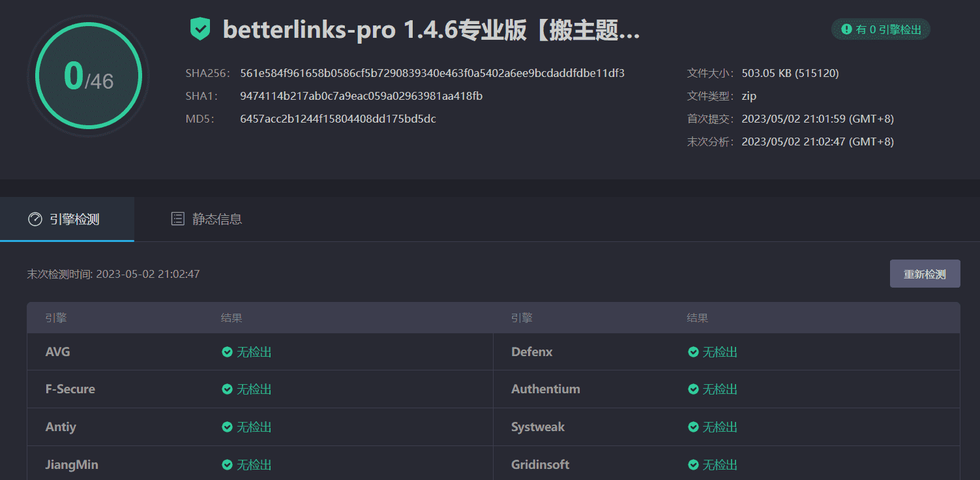Select the Defenx engine name
Viewport: 980px width, 480px height.
531,352
